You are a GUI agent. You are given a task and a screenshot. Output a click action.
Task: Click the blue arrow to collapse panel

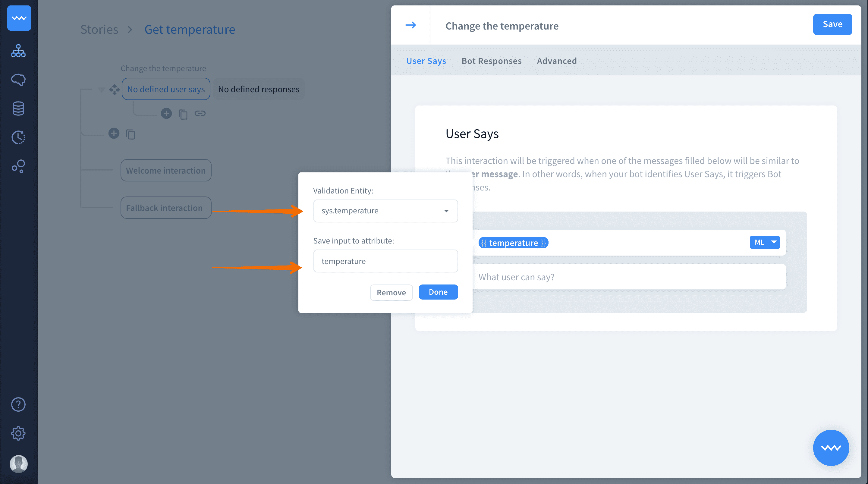pos(410,25)
